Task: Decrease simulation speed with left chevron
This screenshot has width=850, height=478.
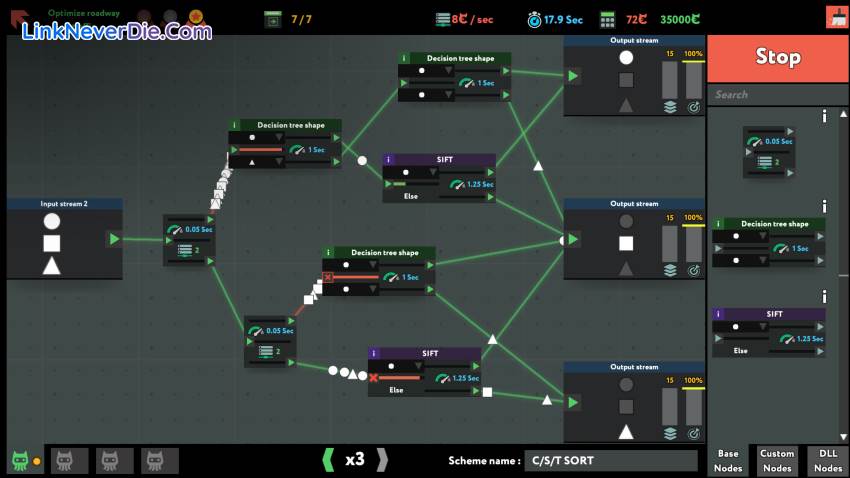Action: click(x=327, y=460)
